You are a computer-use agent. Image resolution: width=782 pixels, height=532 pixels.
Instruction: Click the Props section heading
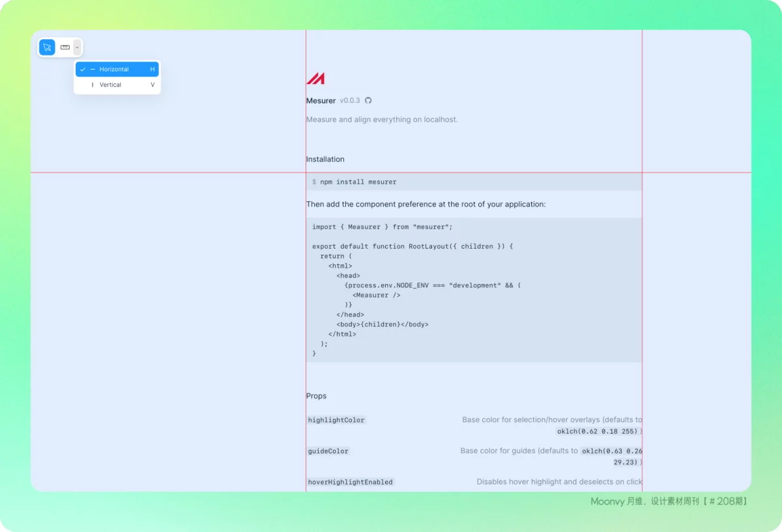316,396
